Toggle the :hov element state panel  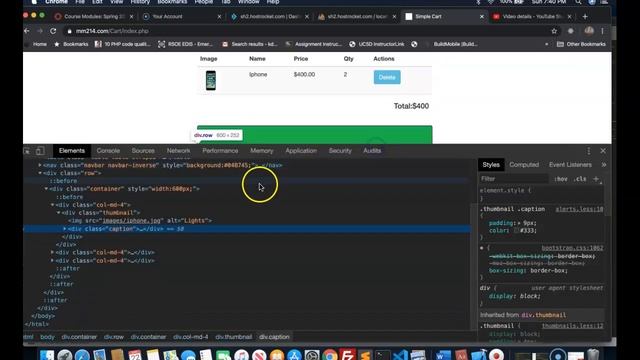561,179
